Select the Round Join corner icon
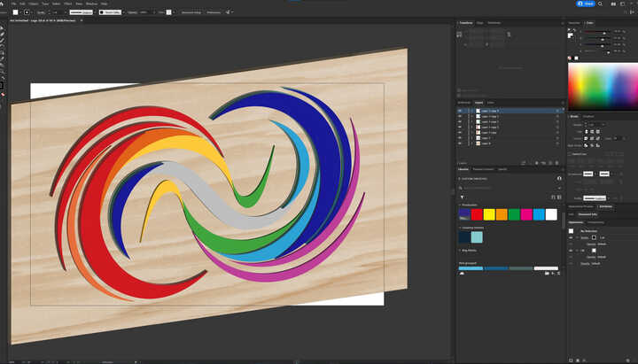 tap(592, 139)
